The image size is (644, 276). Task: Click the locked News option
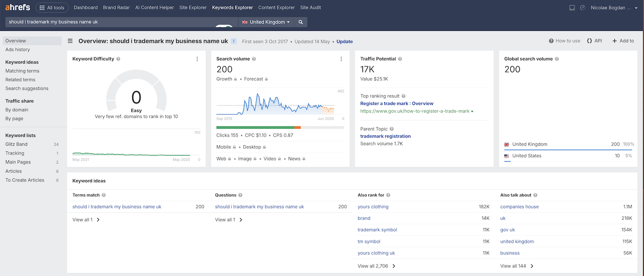[297, 159]
